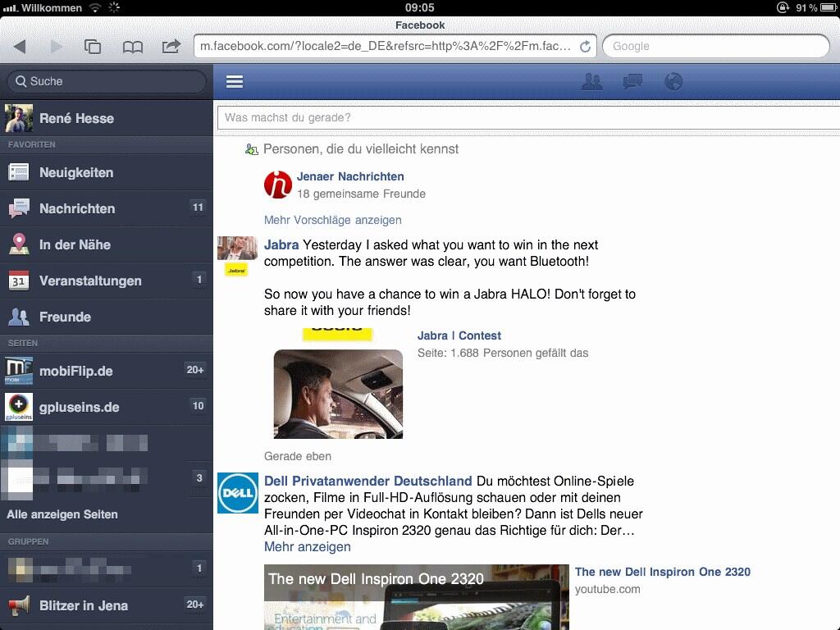The height and width of the screenshot is (630, 840).
Task: Open the Jabra page name link
Action: (x=281, y=244)
